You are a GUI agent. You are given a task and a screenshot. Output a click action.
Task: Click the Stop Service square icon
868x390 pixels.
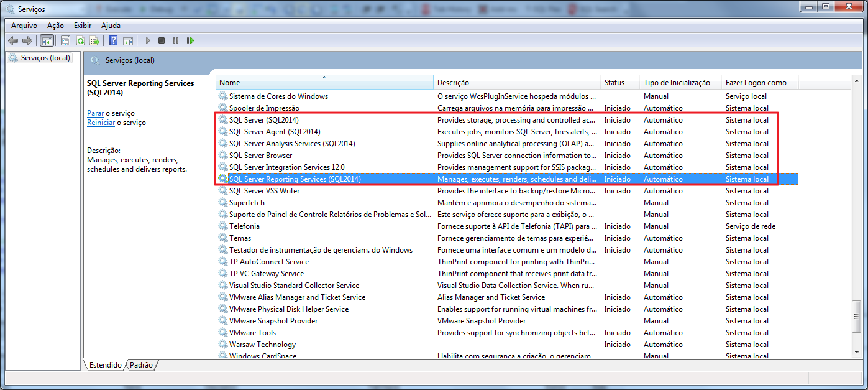(162, 40)
